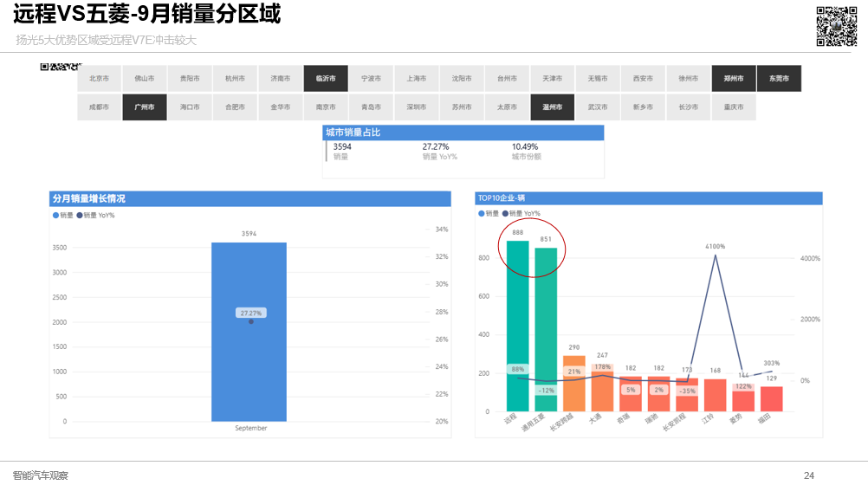Select the 青岛市 city tile
The width and height of the screenshot is (868, 485).
tap(371, 107)
